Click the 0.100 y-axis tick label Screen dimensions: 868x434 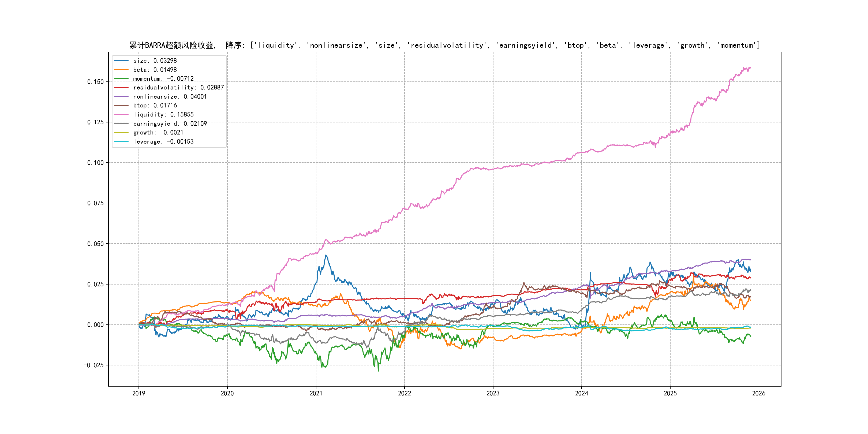95,163
